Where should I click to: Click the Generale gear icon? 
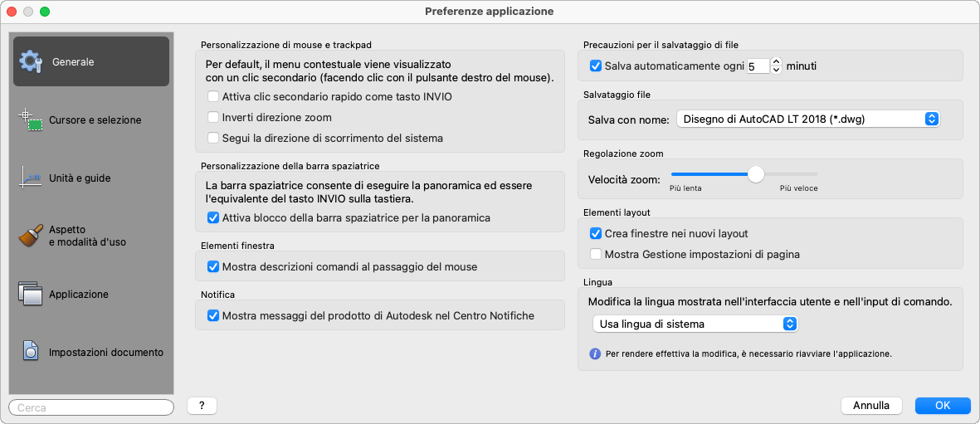click(32, 61)
